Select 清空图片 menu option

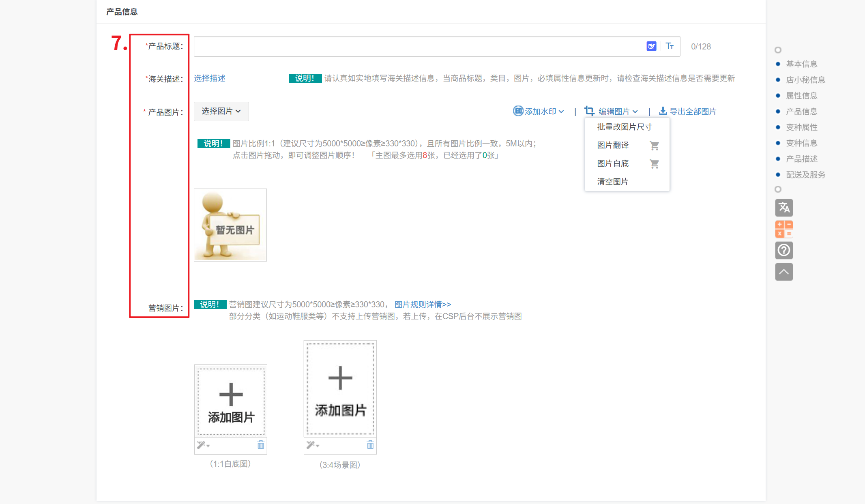[x=612, y=182]
